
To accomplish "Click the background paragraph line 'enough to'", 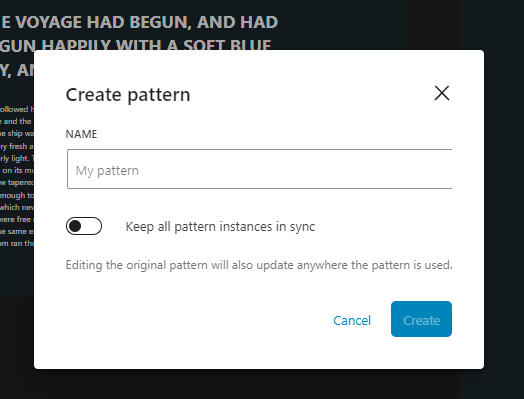I will coord(17,195).
